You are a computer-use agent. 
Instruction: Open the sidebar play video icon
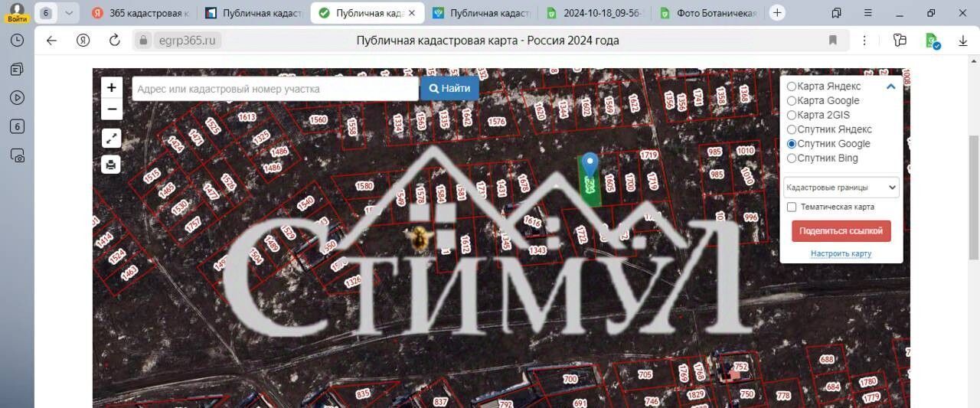17,98
